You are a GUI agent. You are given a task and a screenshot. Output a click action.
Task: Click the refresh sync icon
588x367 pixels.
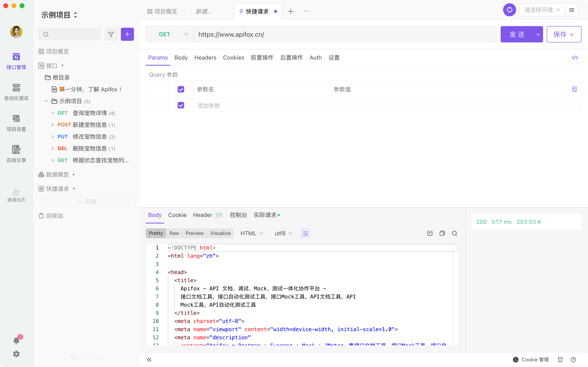pyautogui.click(x=509, y=10)
